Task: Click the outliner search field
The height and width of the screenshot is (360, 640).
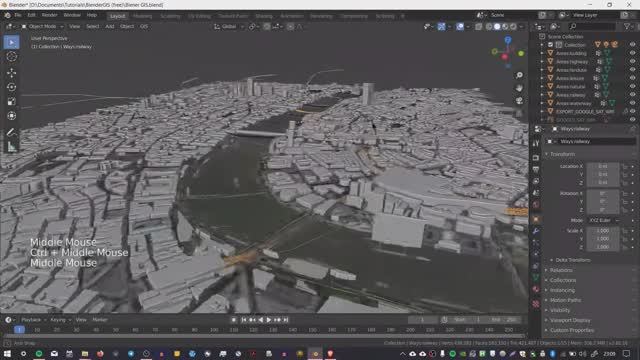Action: pyautogui.click(x=592, y=27)
